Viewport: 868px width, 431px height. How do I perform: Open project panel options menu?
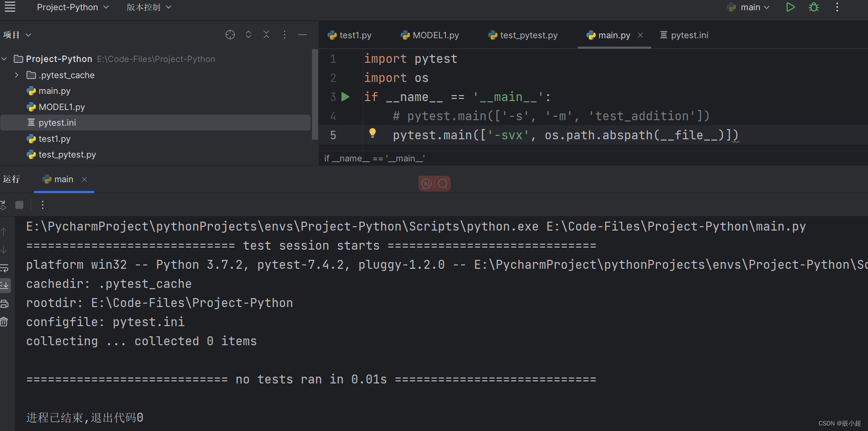tap(284, 35)
